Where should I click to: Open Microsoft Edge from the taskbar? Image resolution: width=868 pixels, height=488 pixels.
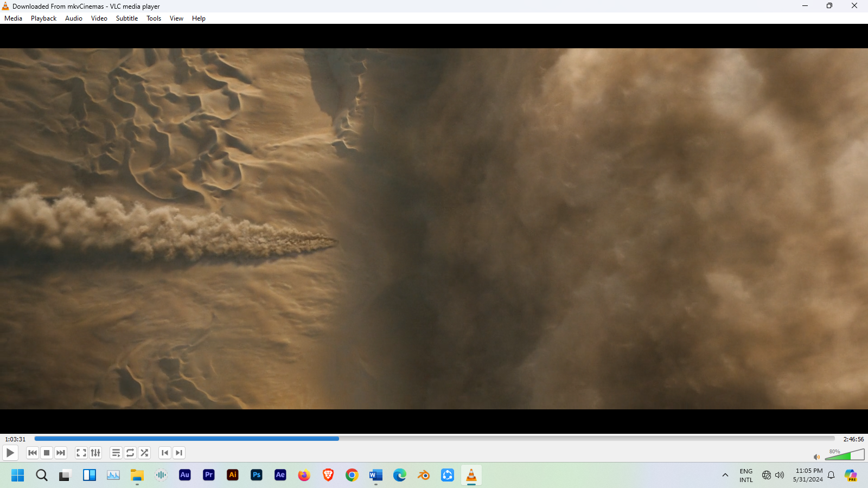point(400,475)
